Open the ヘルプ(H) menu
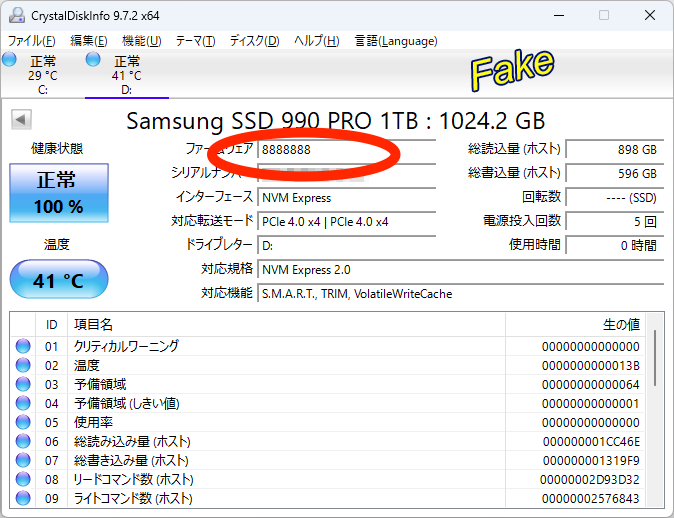Screen dimensions: 674x518 point(316,41)
